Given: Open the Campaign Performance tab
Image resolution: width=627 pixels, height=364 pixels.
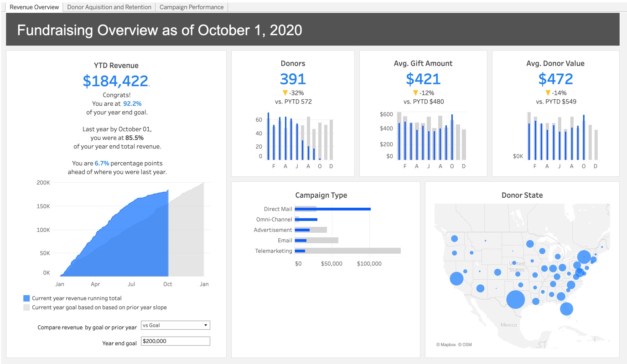Looking at the screenshot, I should [x=192, y=7].
